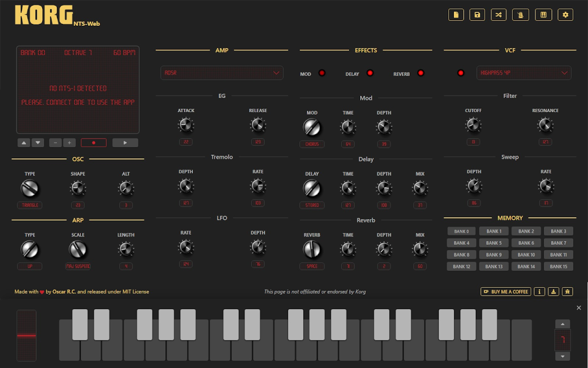Click the EG ATTACK knob
Viewport: 588px width, 368px height.
186,125
